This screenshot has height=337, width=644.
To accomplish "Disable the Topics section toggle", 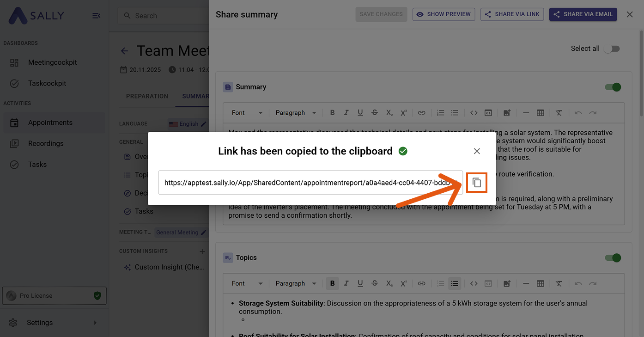I will pyautogui.click(x=613, y=257).
